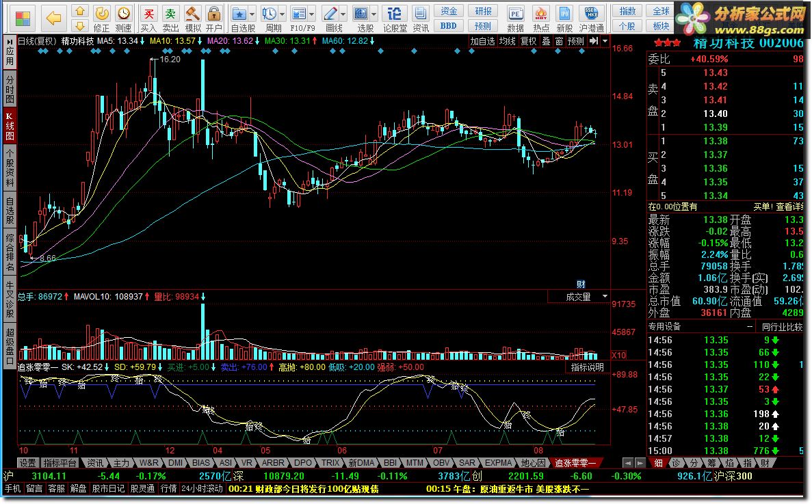This screenshot has height=504, width=812.
Task: Open the 论股堂 forum icon
Action: [395, 18]
